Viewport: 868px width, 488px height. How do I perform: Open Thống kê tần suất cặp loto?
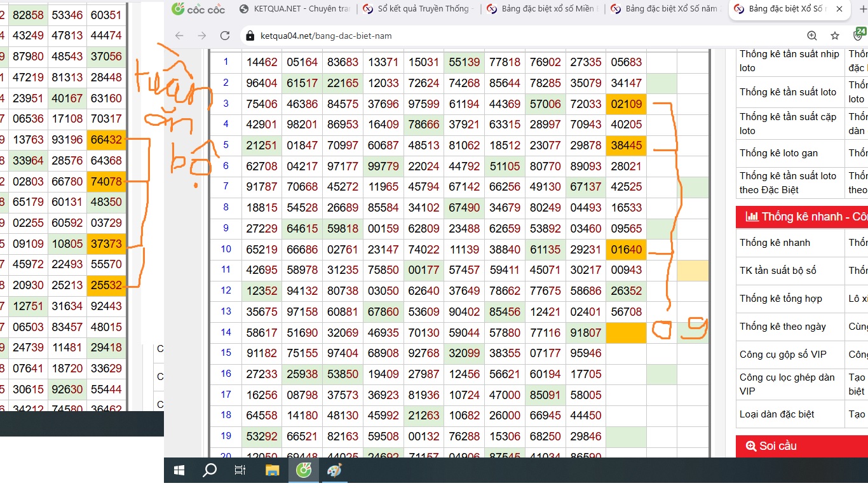point(788,123)
